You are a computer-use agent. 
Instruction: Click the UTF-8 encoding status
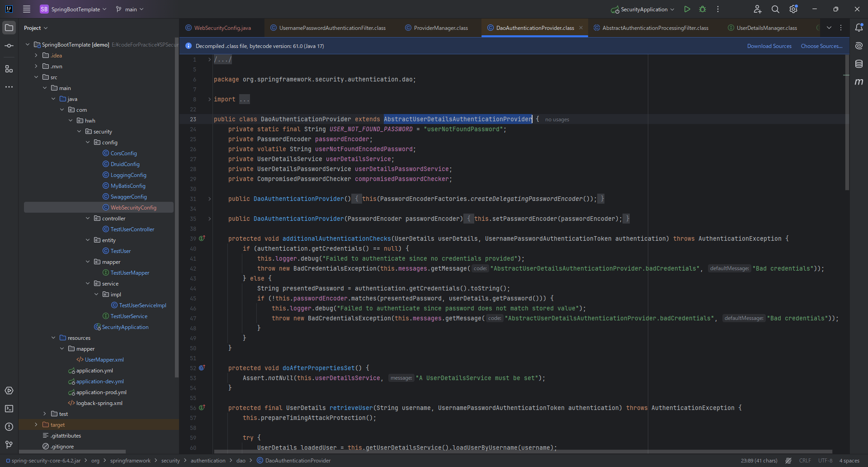coord(825,461)
